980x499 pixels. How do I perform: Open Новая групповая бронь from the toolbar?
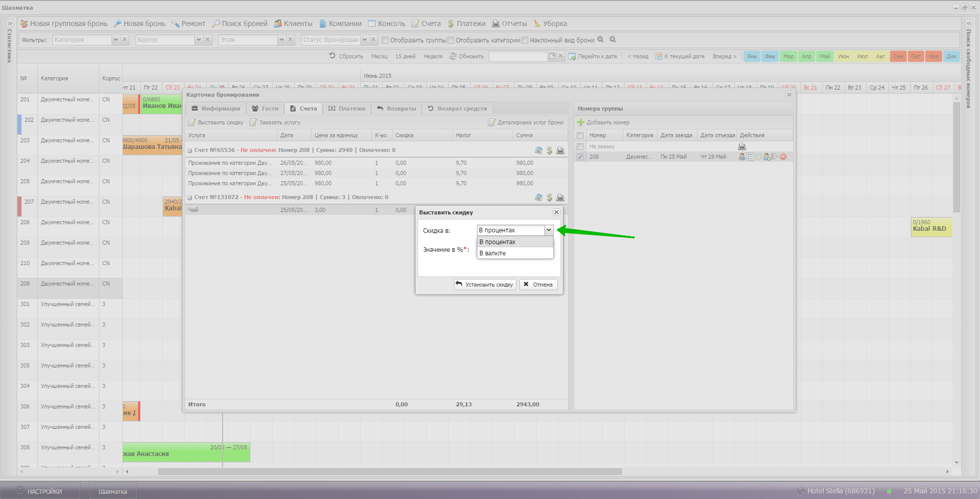click(x=64, y=24)
